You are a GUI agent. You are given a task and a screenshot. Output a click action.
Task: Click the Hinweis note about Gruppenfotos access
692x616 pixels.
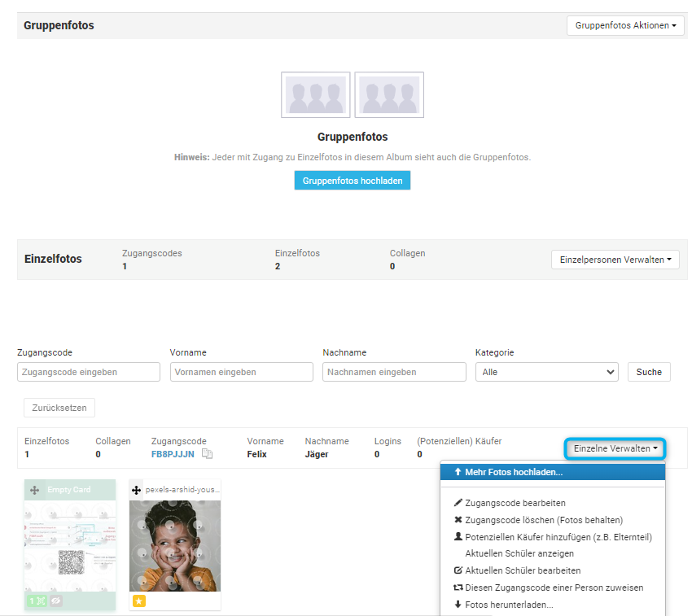pos(353,157)
